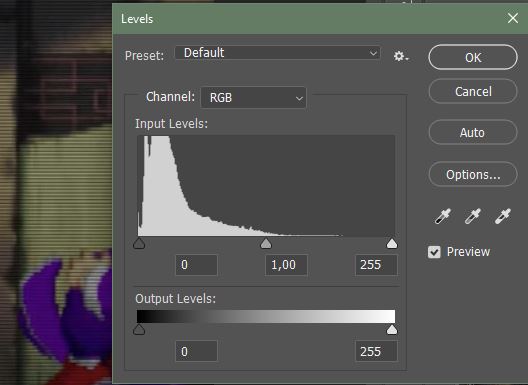This screenshot has width=528, height=385.
Task: Confirm levels with the OK button
Action: 473,57
